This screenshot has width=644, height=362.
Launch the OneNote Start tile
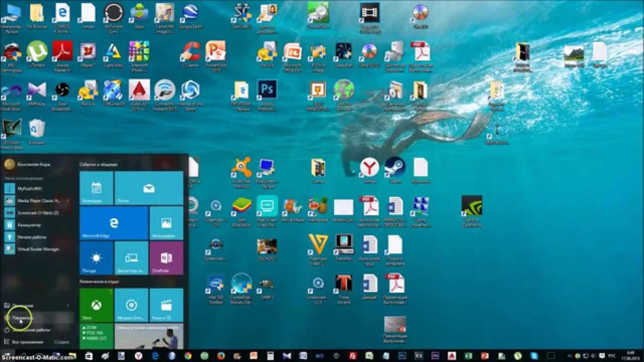coord(167,258)
